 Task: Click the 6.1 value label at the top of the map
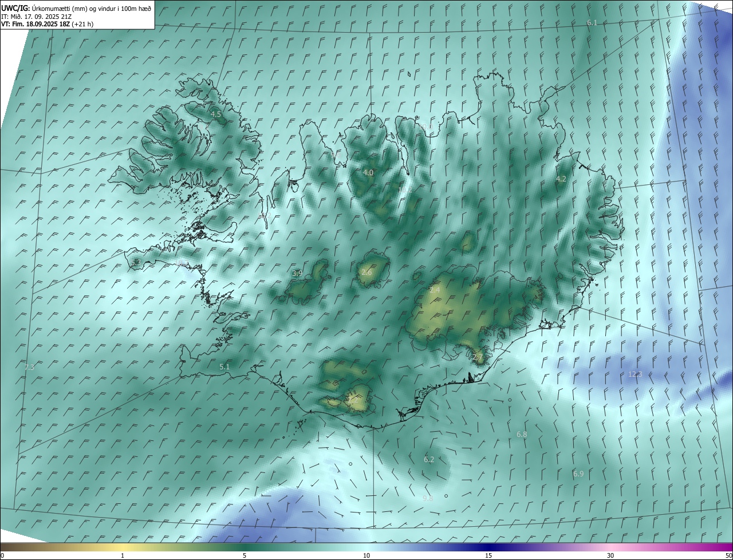click(x=592, y=22)
